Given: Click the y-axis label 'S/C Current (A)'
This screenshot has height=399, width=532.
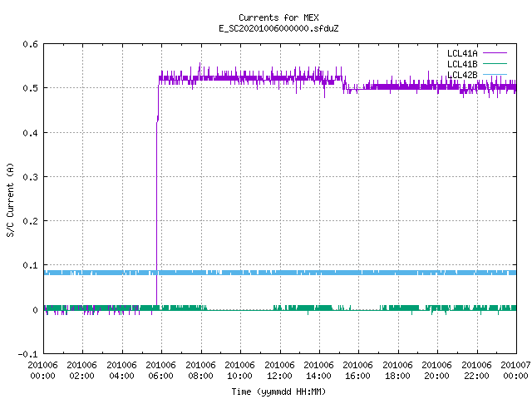Looking at the screenshot, I should 11,200.
